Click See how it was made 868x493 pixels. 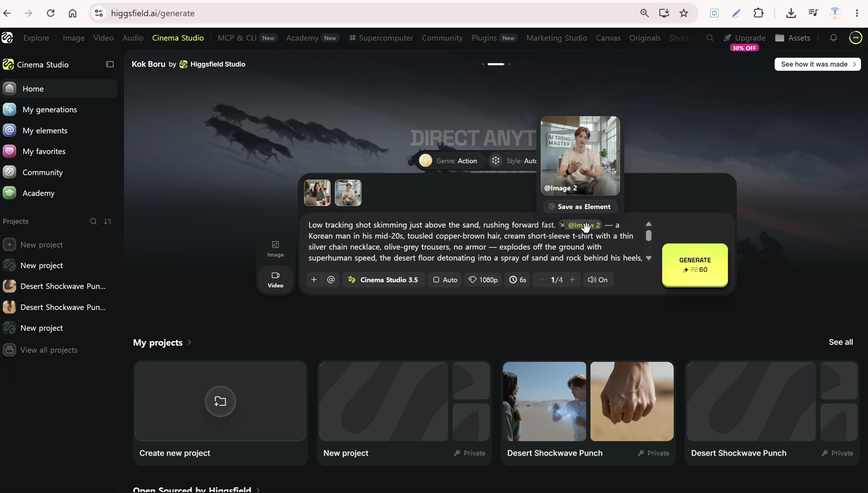(818, 64)
